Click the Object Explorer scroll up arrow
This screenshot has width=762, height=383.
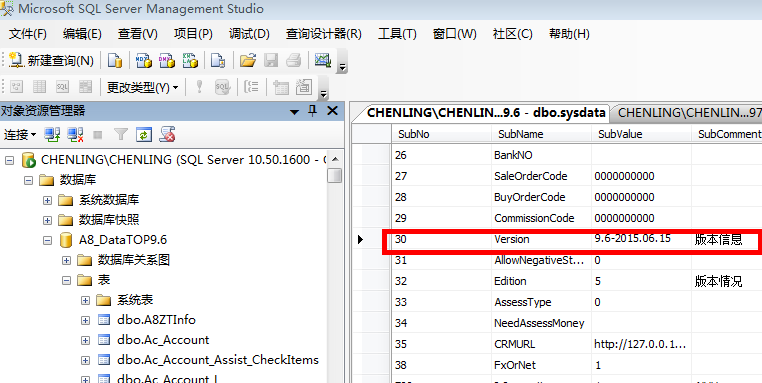coord(334,159)
